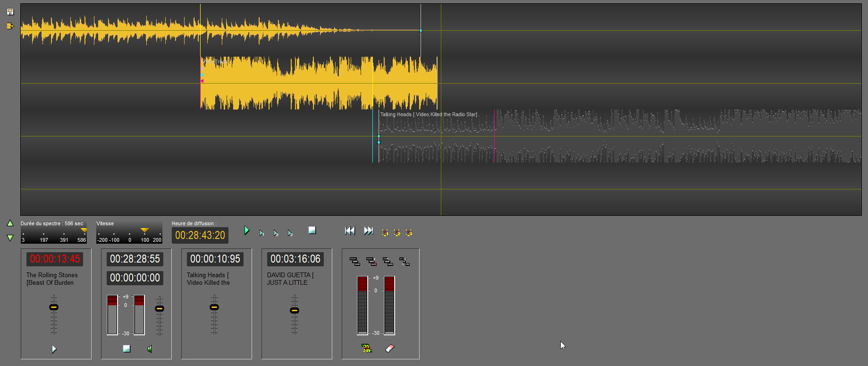The image size is (868, 366).
Task: Skip to previous track
Action: (x=350, y=230)
